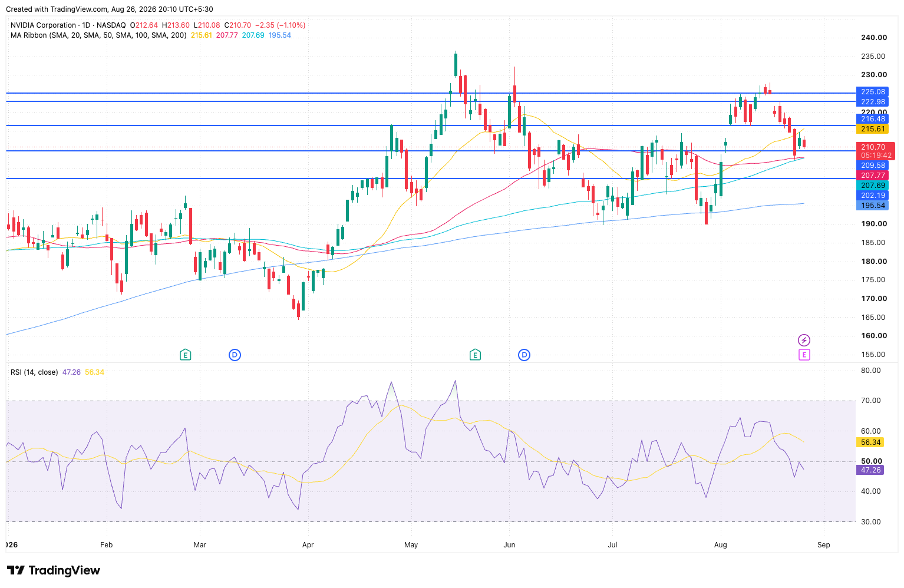Viewport: 904px width, 588px height.
Task: Click the 195.54 light-blue axis label
Action: coord(873,206)
